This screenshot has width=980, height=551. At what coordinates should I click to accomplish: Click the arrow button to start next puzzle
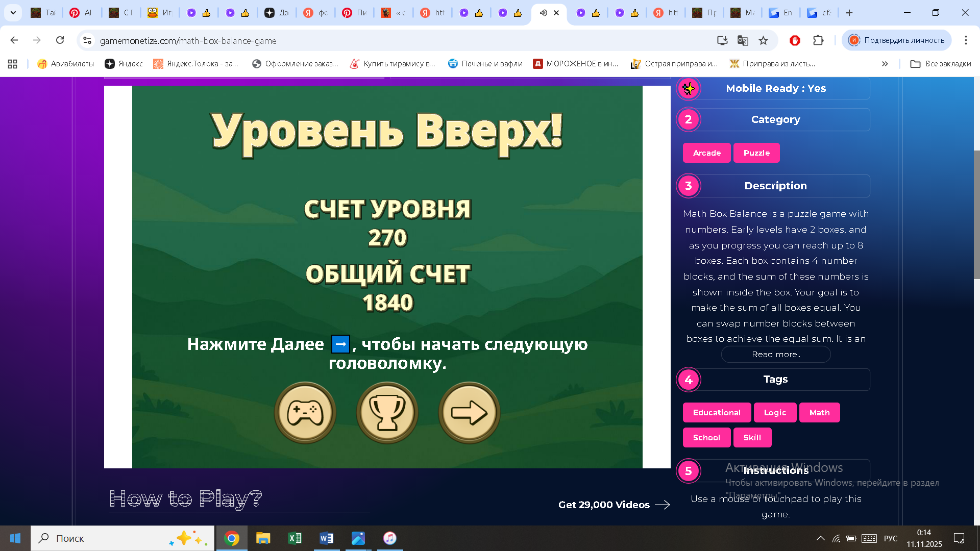tap(469, 412)
